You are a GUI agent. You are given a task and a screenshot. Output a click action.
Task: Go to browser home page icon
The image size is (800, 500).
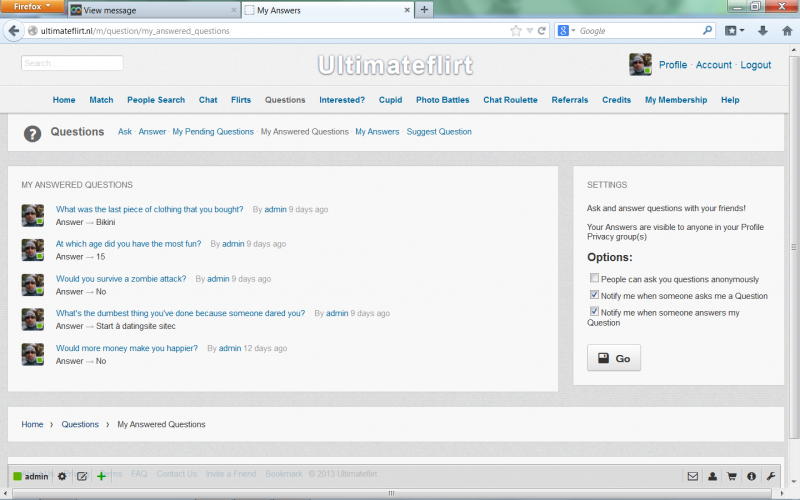pos(787,31)
